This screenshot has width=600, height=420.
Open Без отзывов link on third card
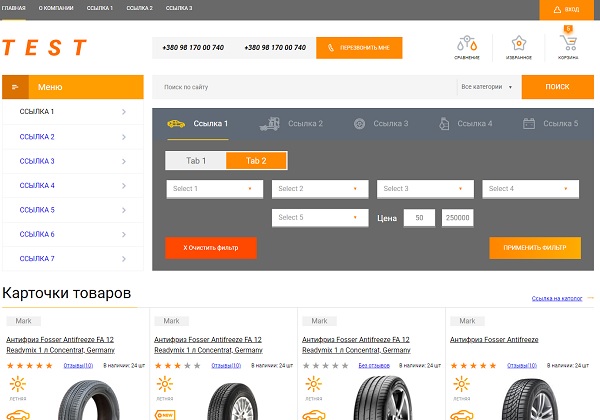(x=374, y=366)
